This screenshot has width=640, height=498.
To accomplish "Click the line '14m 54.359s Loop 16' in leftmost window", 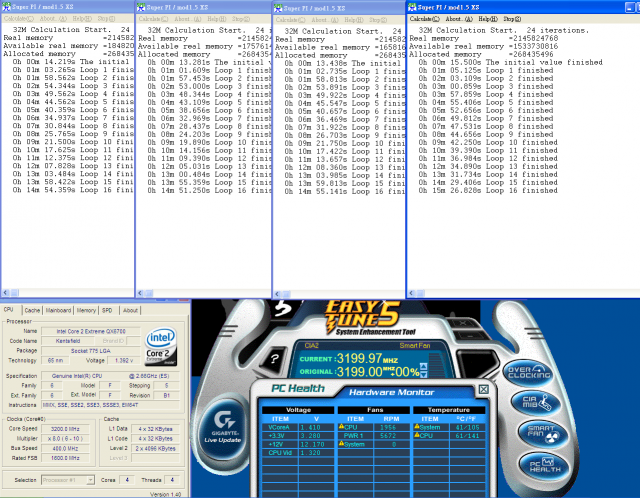I will click(73, 190).
